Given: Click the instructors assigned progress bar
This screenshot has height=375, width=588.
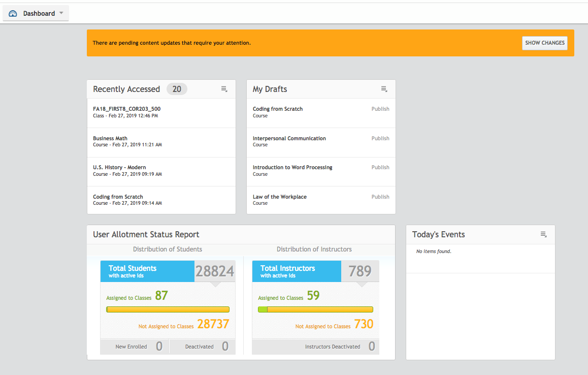Looking at the screenshot, I should (315, 309).
